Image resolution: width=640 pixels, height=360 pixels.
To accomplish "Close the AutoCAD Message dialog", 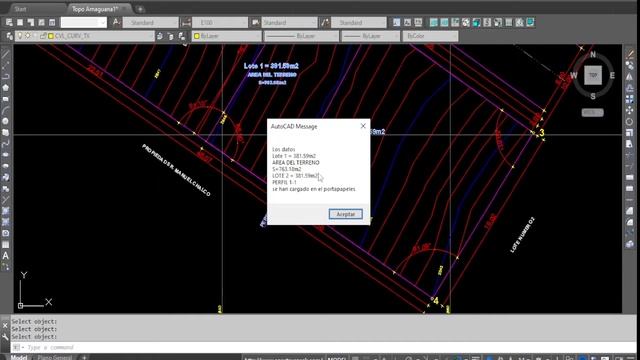I will 363,126.
